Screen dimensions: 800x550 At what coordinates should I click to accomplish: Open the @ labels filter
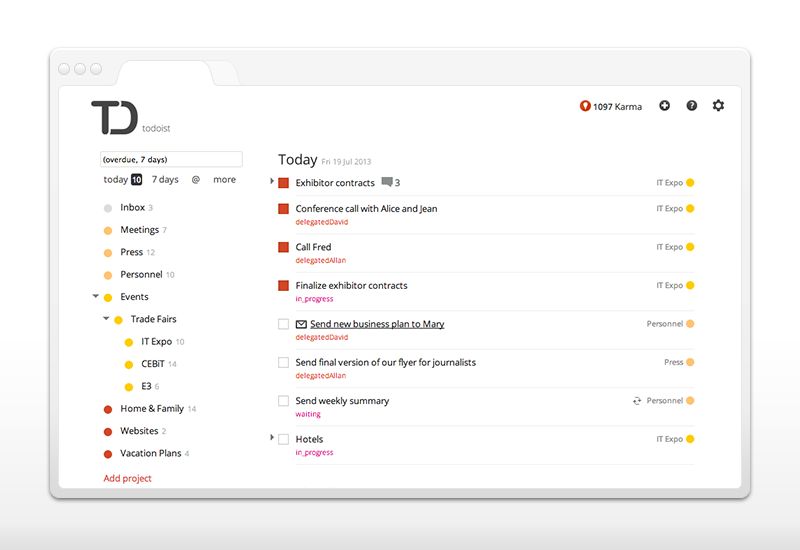(195, 180)
